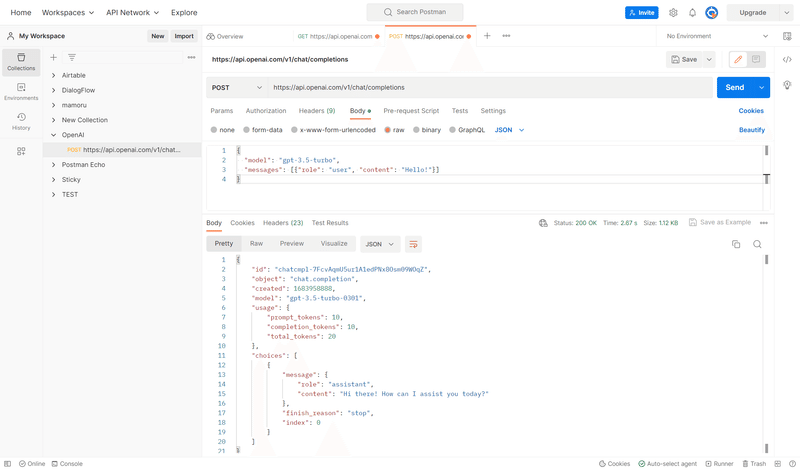
Task: Click the Import button
Action: [184, 36]
